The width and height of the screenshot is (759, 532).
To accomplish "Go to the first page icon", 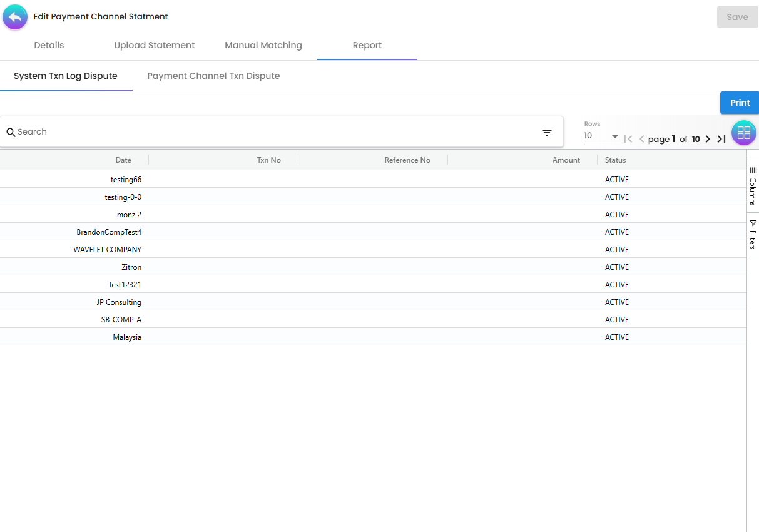I will click(628, 139).
